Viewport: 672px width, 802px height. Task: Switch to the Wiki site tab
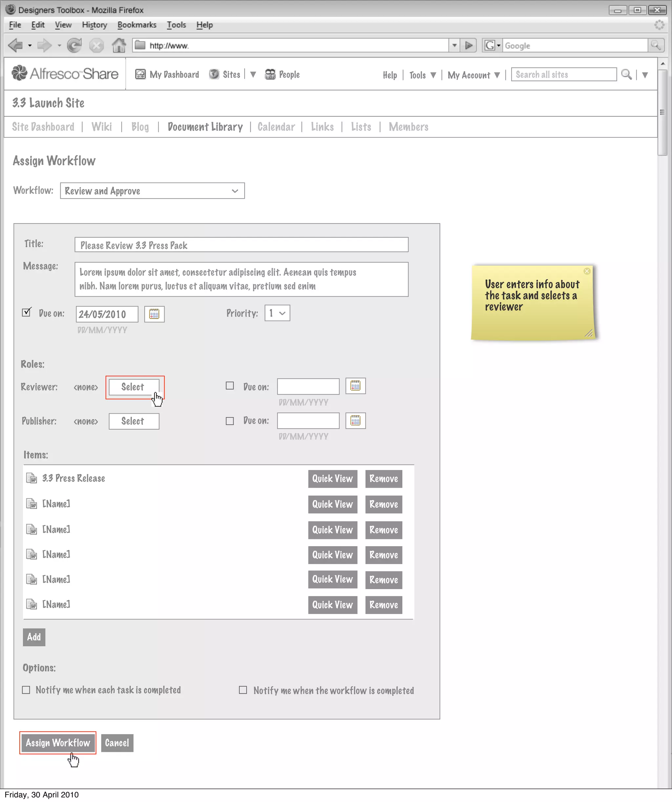click(102, 127)
